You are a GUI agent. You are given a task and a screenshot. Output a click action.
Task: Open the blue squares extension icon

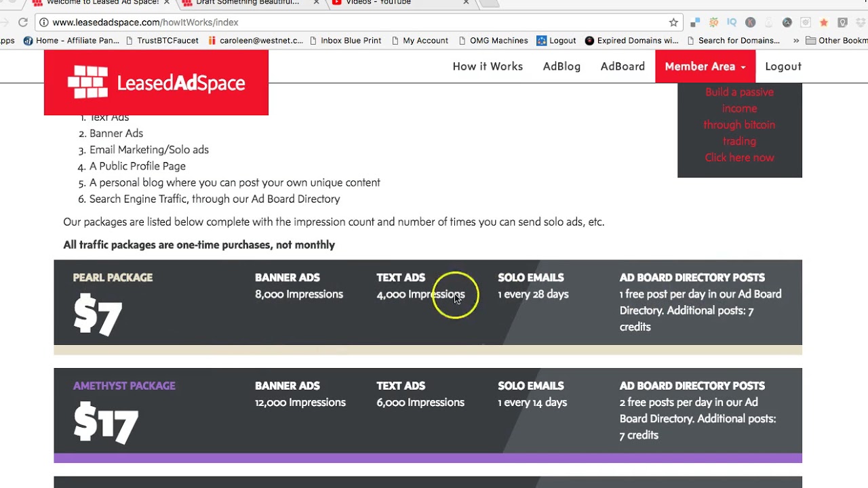(695, 22)
